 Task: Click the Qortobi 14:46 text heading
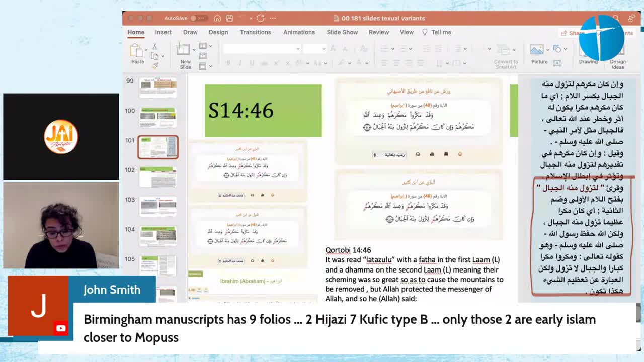click(x=348, y=250)
